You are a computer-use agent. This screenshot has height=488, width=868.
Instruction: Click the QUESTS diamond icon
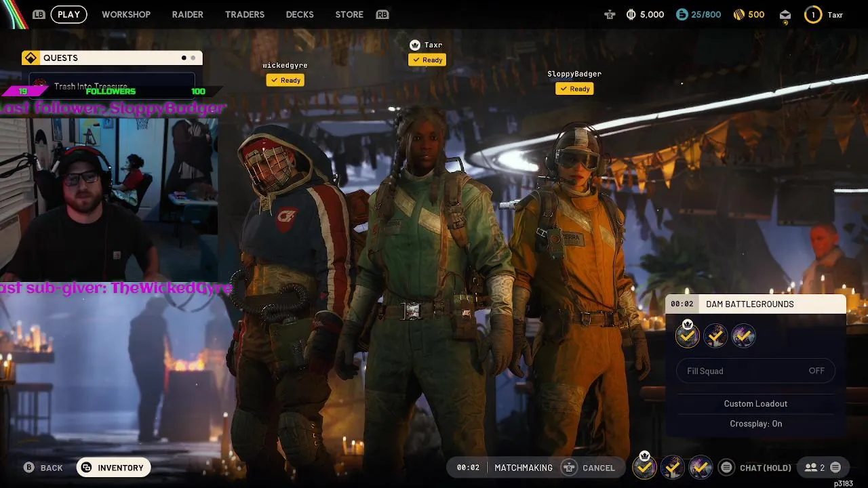tap(31, 58)
